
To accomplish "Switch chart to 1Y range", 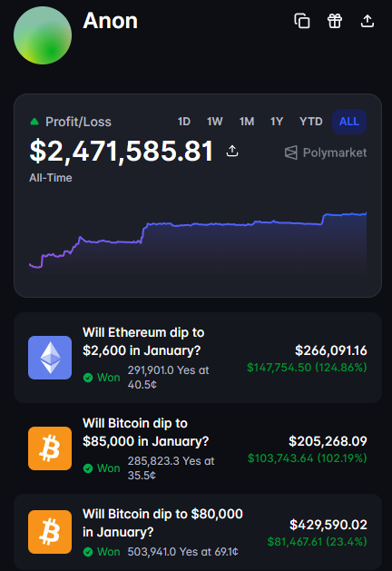I will 277,122.
